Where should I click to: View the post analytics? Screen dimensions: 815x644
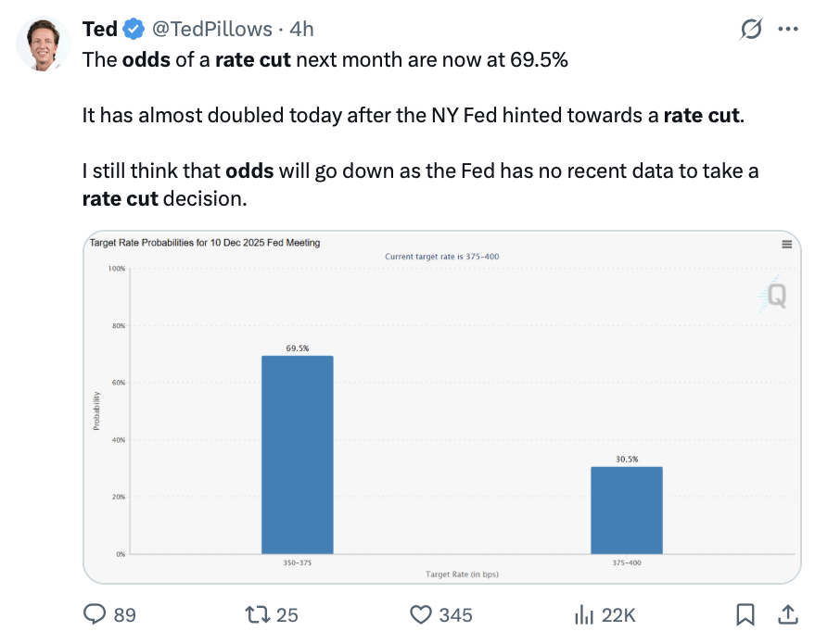click(584, 614)
